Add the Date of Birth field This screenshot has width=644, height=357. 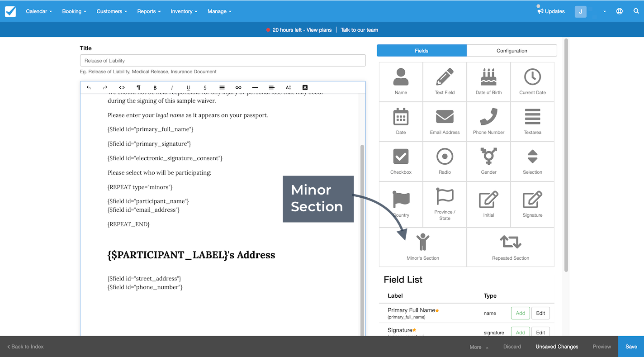click(x=488, y=82)
